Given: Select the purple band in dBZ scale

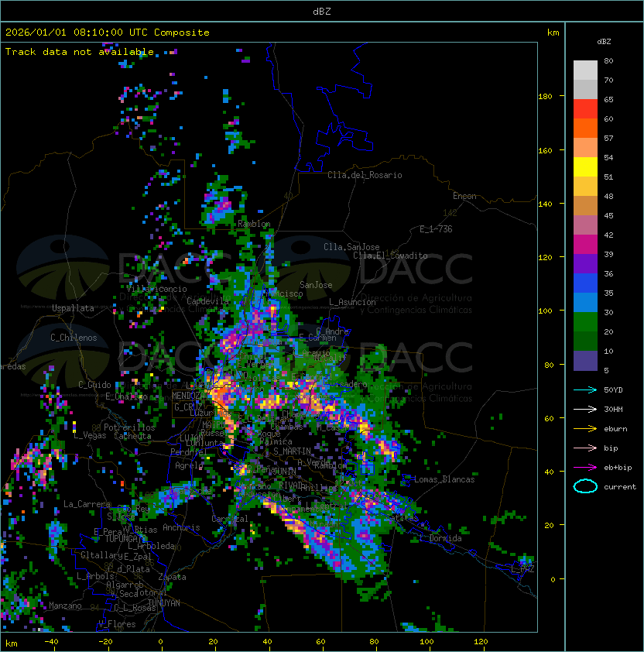Looking at the screenshot, I should (x=585, y=264).
